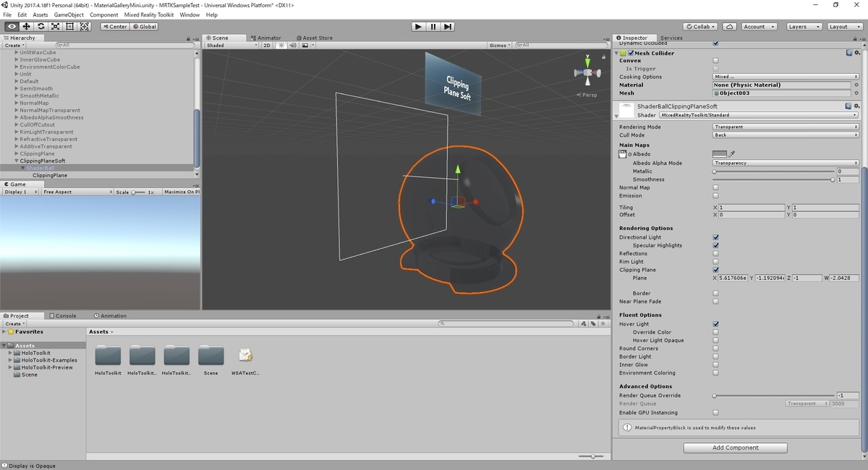Start Play mode with the Play button

418,27
